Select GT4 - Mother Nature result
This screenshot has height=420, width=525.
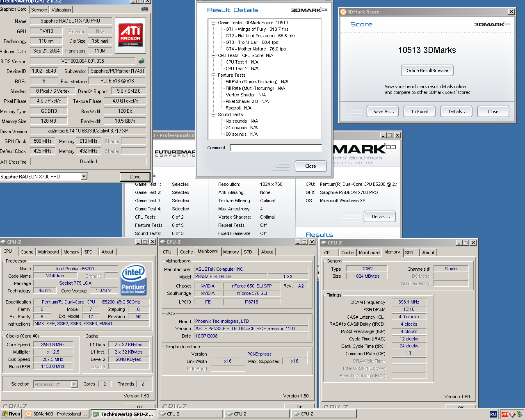point(256,49)
